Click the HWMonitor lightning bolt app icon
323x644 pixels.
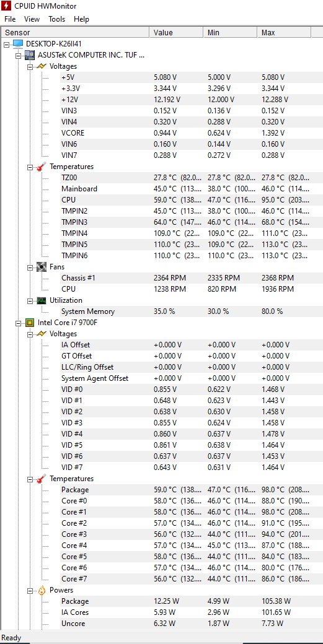(6, 6)
